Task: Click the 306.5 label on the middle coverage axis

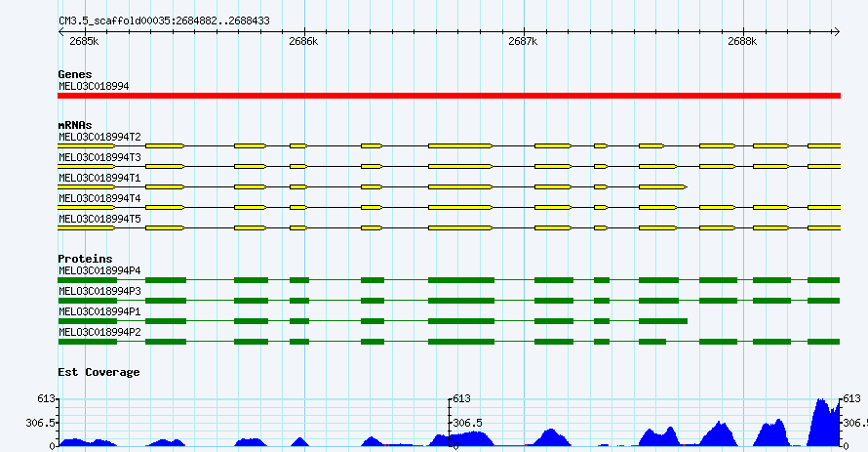Action: point(468,423)
